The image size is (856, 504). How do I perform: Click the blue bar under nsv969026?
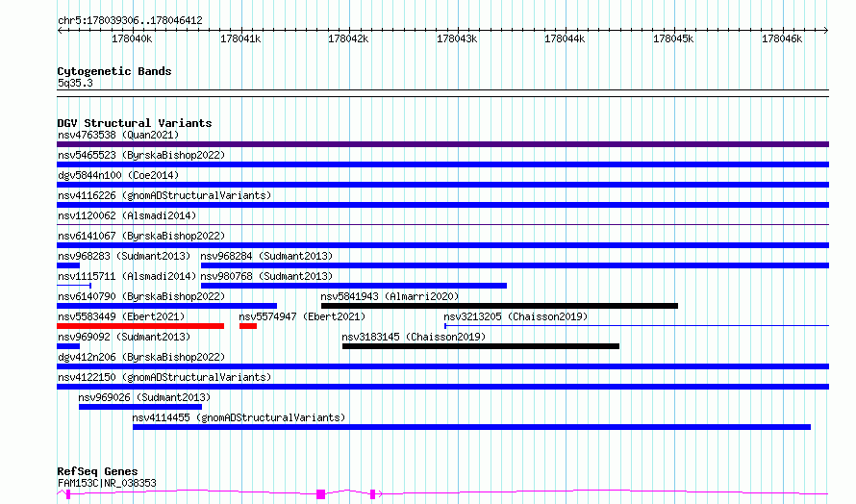click(140, 407)
